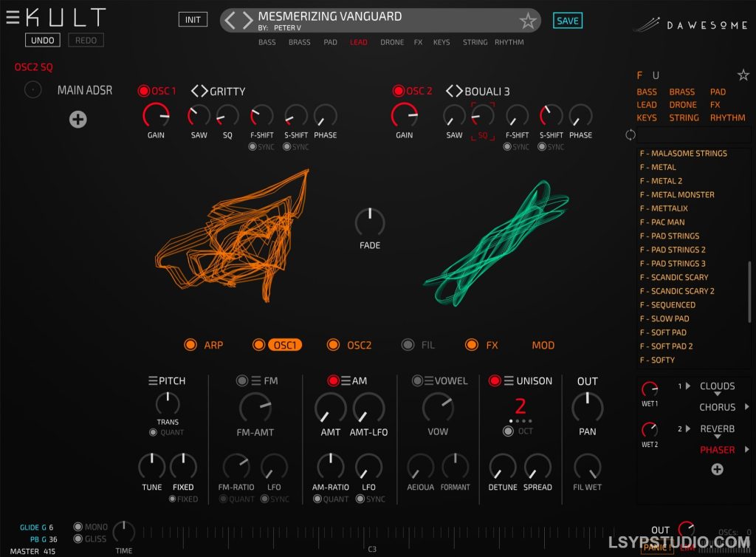Screen dimensions: 756x557
Task: Click the star icon in the top-right browser panel
Action: click(x=743, y=74)
